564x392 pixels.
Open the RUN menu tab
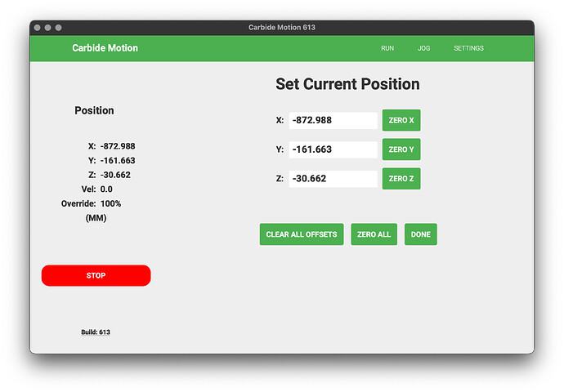[x=387, y=48]
